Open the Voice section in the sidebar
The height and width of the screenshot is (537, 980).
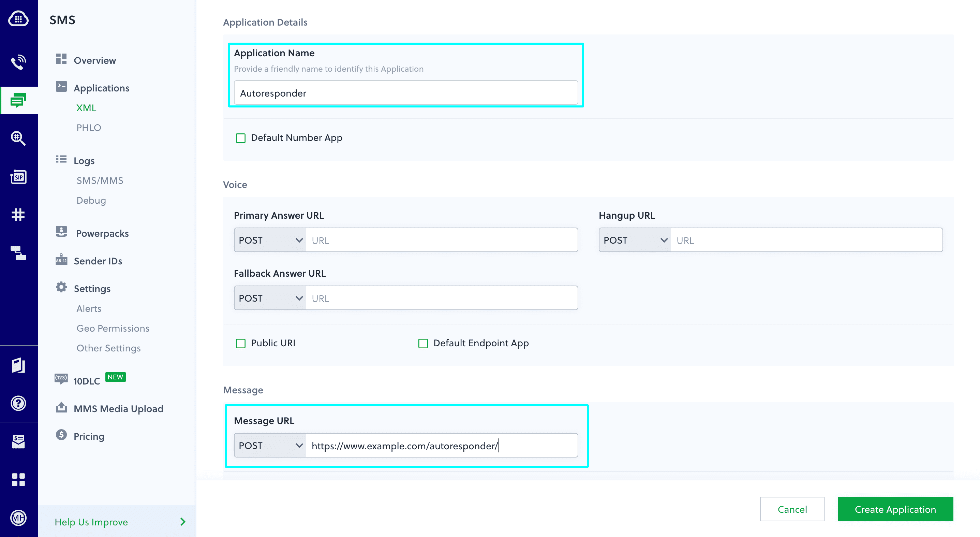[19, 62]
